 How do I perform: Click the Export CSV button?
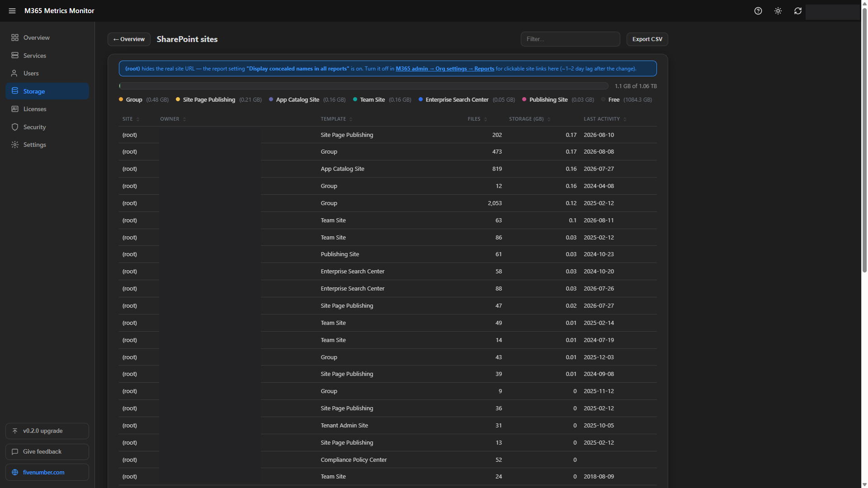click(647, 39)
